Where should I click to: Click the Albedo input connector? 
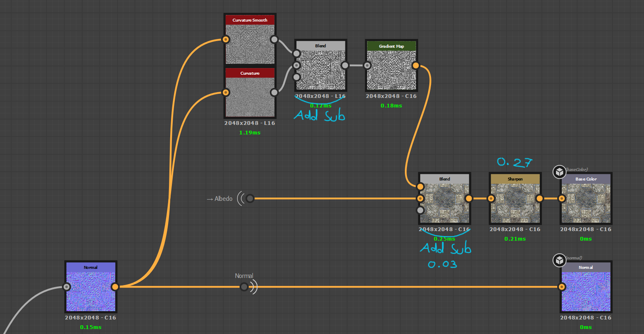point(250,198)
